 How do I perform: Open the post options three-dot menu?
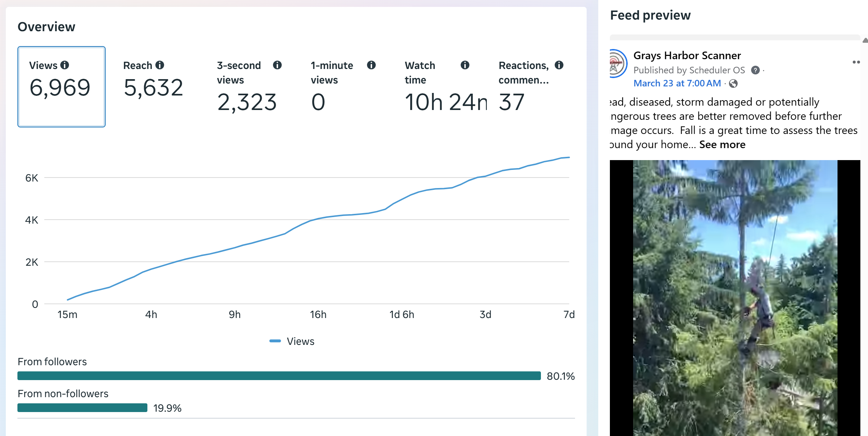[856, 62]
